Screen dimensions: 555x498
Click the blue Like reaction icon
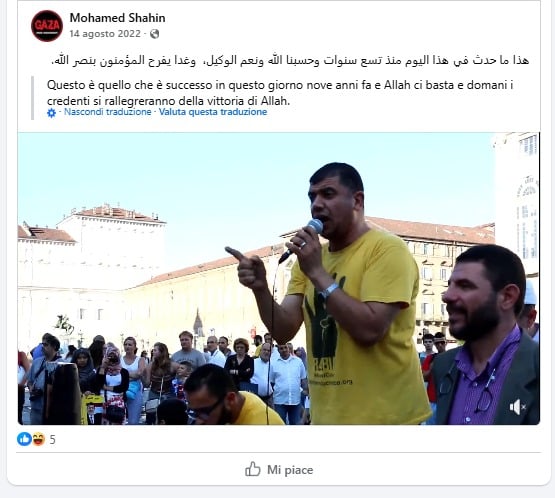point(24,439)
